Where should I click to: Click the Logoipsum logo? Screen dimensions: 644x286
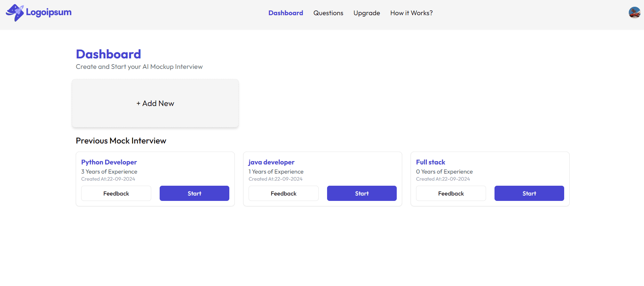click(x=39, y=13)
